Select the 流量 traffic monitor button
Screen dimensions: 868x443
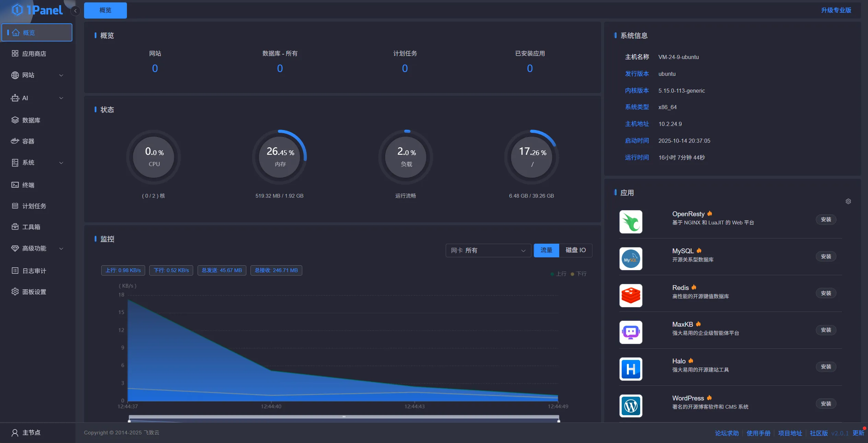(x=546, y=250)
